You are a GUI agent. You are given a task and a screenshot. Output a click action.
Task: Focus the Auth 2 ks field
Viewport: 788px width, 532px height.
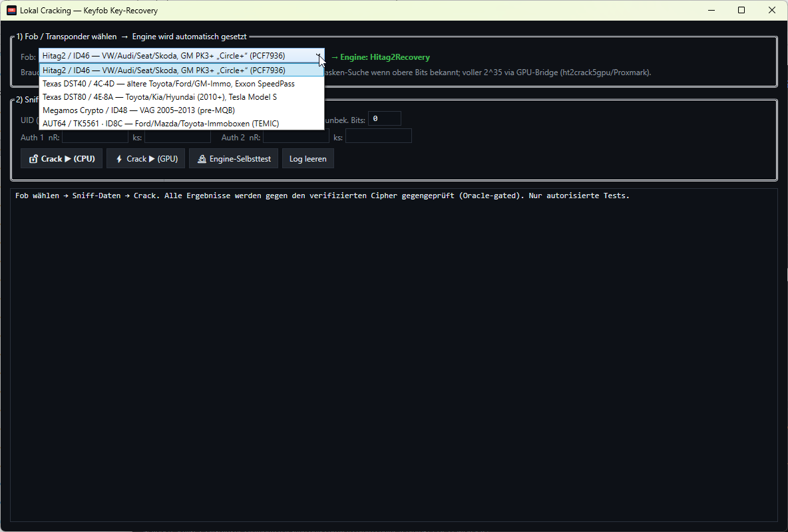(379, 136)
